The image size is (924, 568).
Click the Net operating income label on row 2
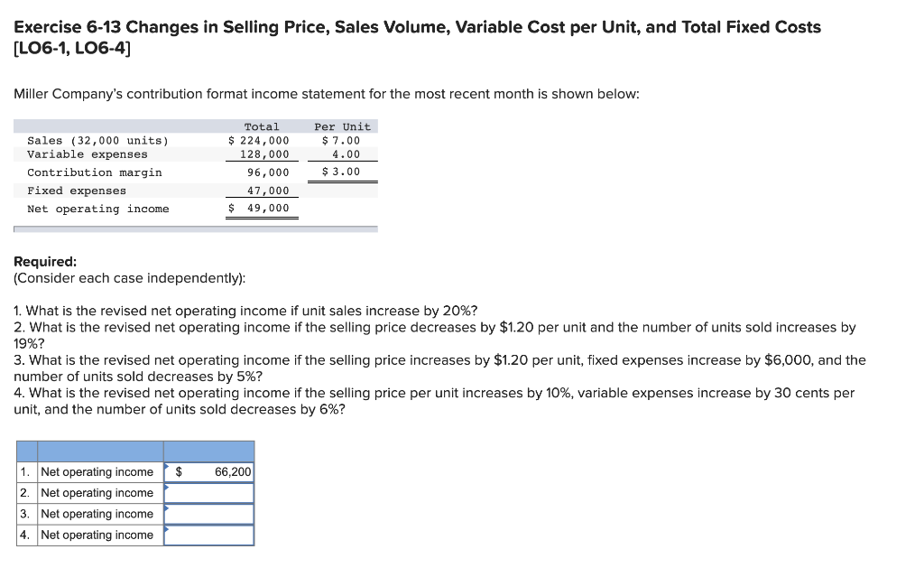97,492
